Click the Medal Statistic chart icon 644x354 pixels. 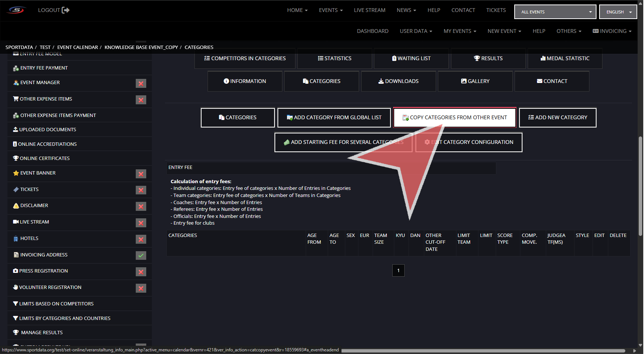(x=543, y=58)
